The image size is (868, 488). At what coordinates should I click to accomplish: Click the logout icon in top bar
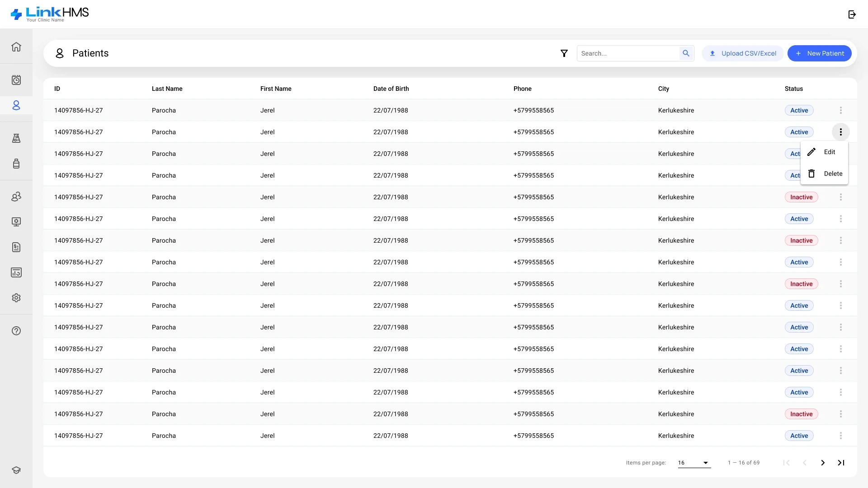(x=852, y=14)
